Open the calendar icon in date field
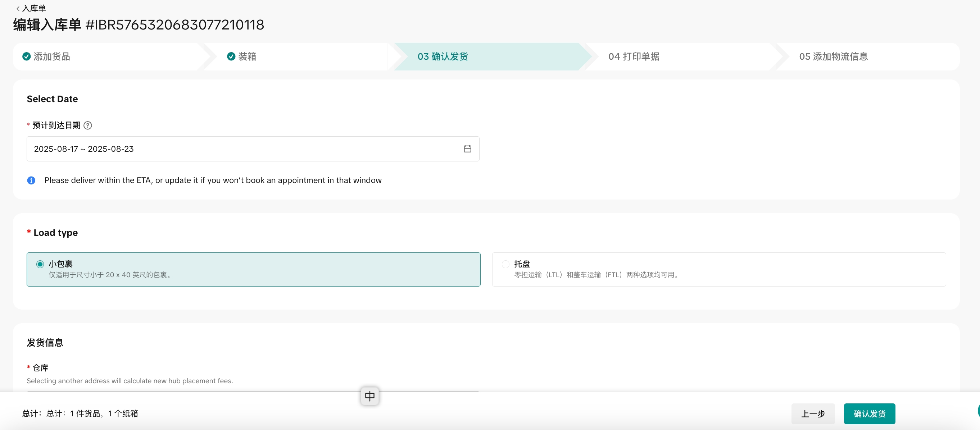 (467, 148)
